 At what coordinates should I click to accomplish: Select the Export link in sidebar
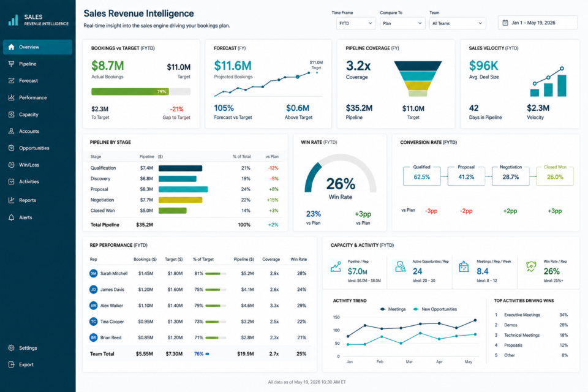(x=26, y=364)
